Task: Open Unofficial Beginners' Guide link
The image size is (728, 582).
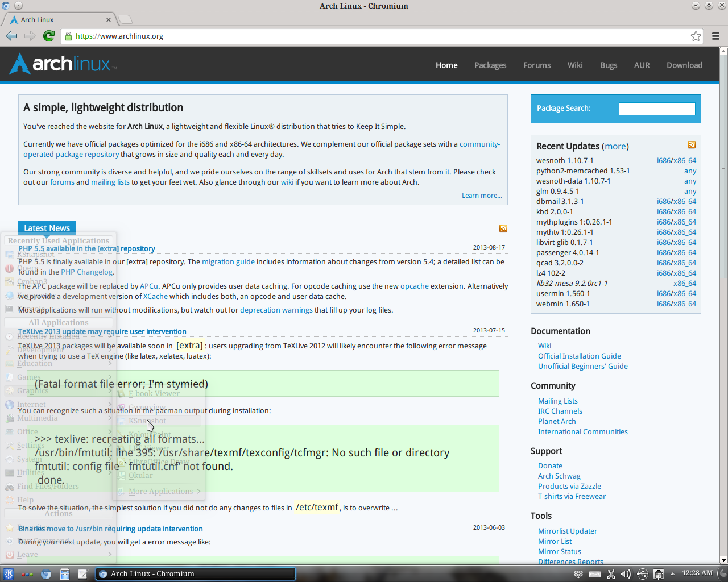Action: coord(583,367)
